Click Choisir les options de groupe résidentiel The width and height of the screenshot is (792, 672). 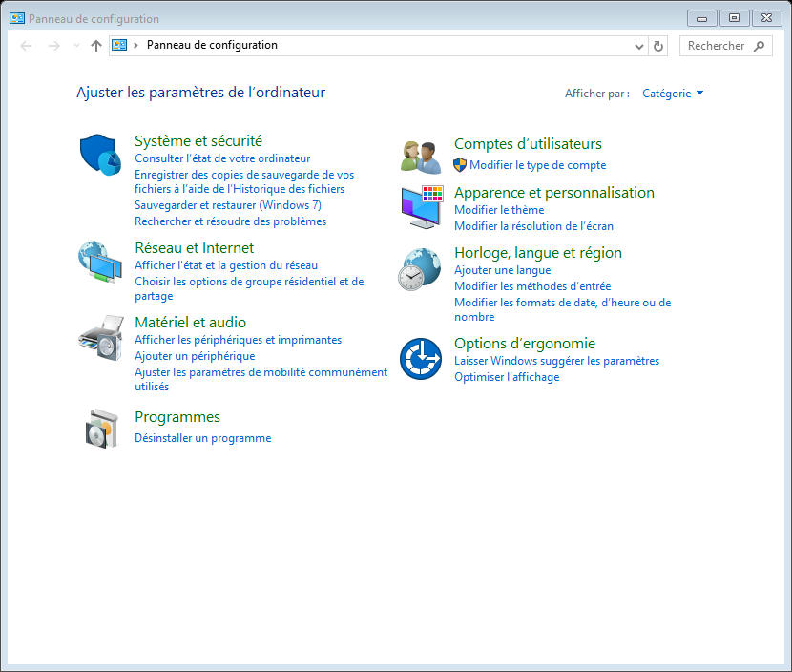coord(249,288)
